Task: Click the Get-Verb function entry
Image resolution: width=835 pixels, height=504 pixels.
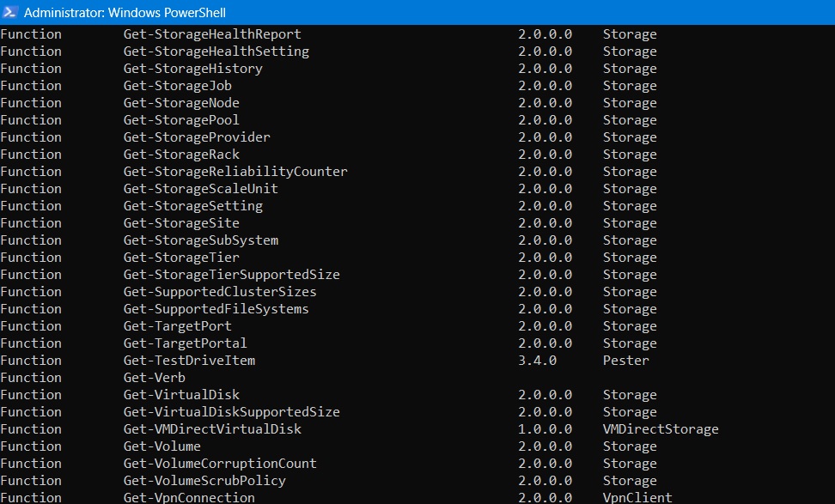Action: coord(153,377)
